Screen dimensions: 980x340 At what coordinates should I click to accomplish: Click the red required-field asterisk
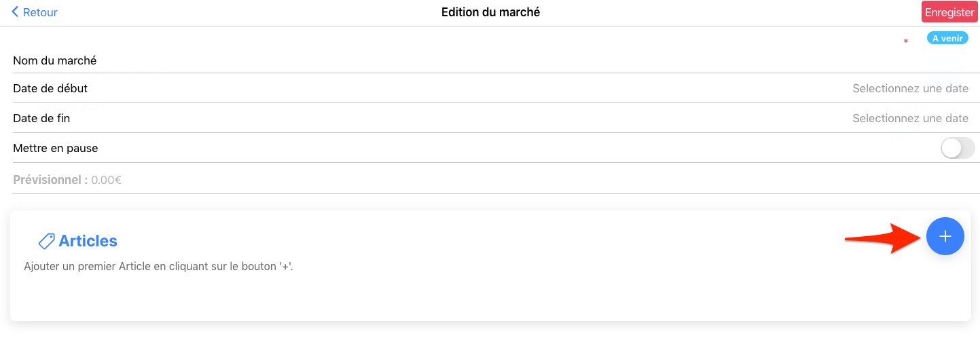point(905,42)
